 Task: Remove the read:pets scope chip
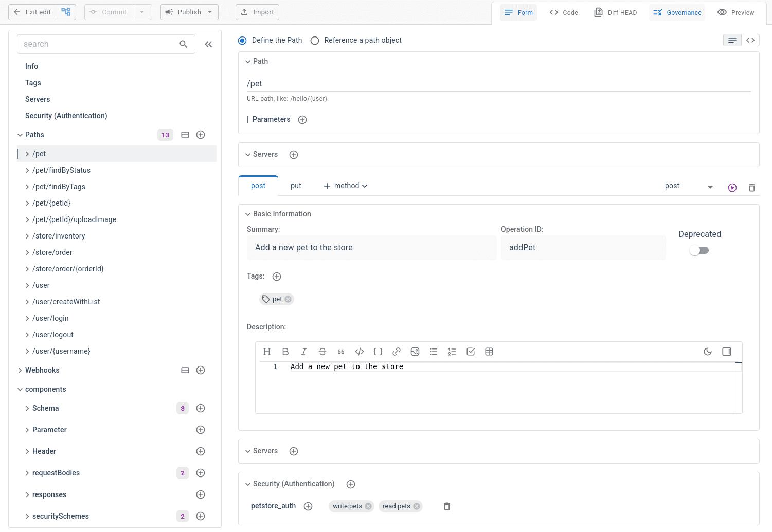pyautogui.click(x=417, y=506)
